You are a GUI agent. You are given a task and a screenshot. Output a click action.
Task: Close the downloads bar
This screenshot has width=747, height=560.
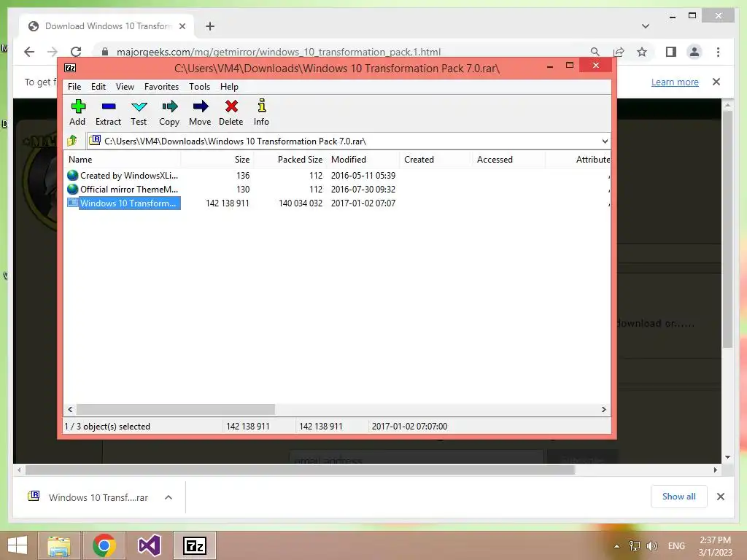click(x=720, y=497)
